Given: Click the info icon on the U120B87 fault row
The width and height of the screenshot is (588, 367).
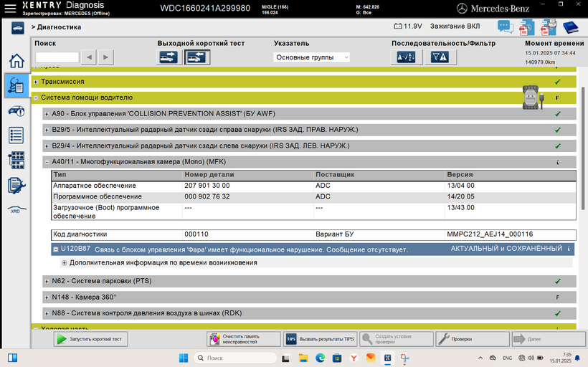Looking at the screenshot, I should click(x=569, y=249).
